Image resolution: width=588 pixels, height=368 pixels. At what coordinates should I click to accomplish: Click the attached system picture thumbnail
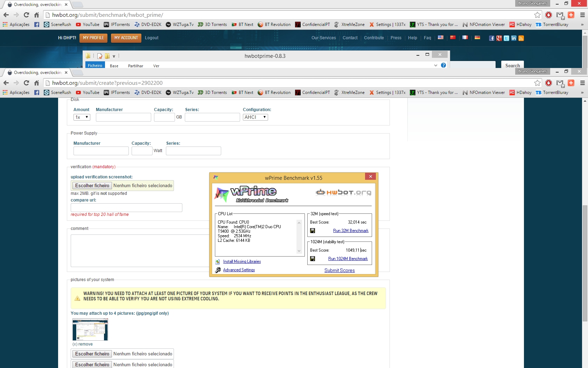coord(90,329)
